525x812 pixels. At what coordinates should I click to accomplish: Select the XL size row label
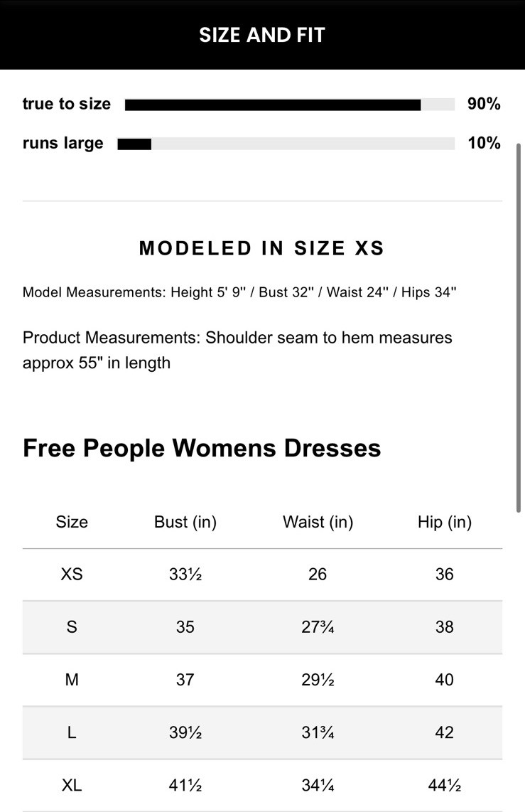[72, 785]
